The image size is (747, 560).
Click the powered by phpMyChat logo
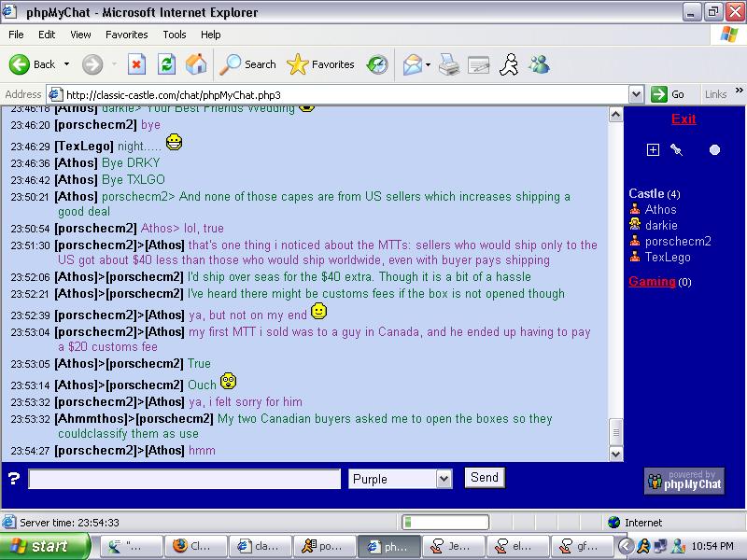coord(684,482)
